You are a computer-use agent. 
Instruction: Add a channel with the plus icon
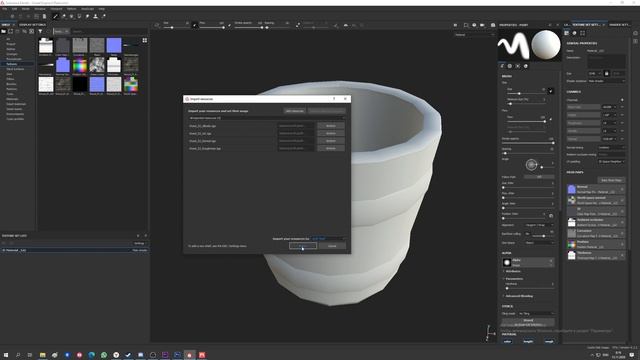coord(622,100)
